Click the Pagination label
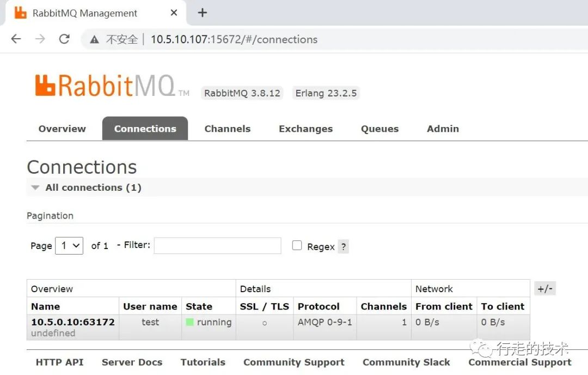Image resolution: width=588 pixels, height=375 pixels. [x=50, y=216]
